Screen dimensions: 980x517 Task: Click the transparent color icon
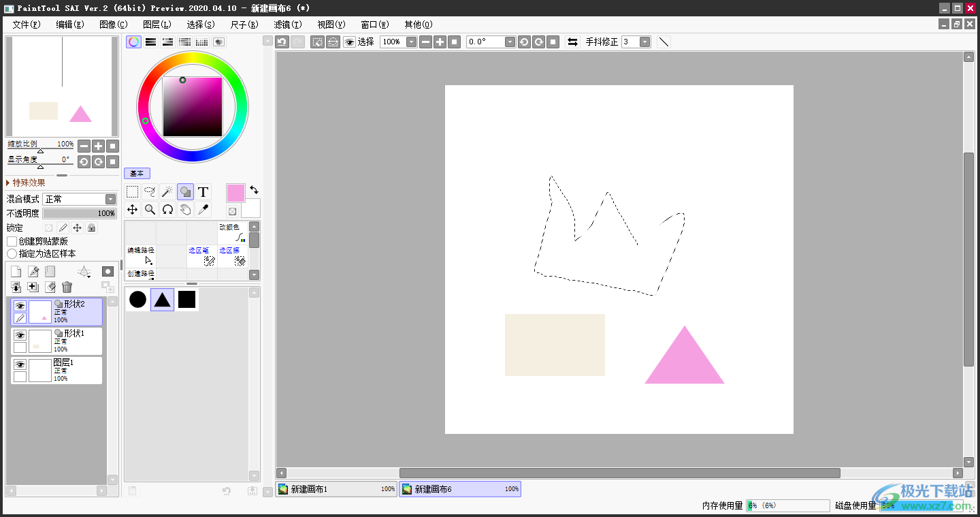pyautogui.click(x=232, y=212)
